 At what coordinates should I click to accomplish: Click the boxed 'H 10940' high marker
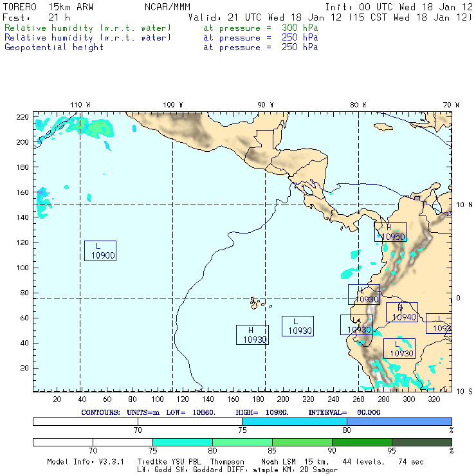(402, 313)
